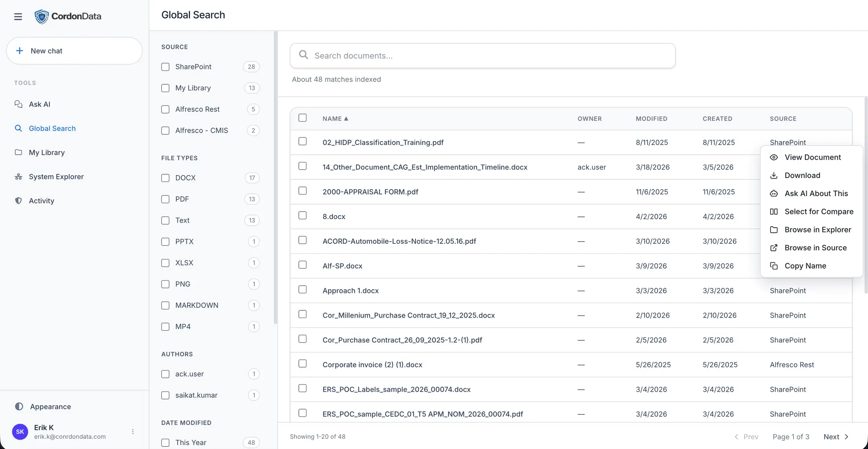Click the Activity shield icon
Image resolution: width=868 pixels, height=449 pixels.
click(x=18, y=201)
